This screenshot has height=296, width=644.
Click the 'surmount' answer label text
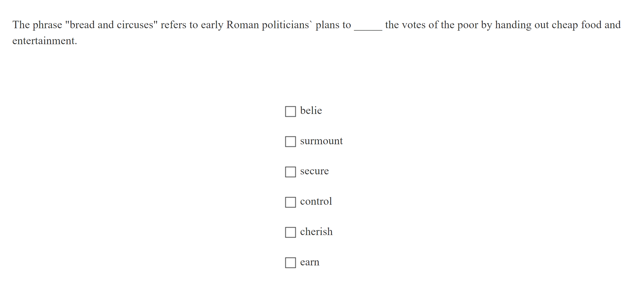[x=321, y=141]
